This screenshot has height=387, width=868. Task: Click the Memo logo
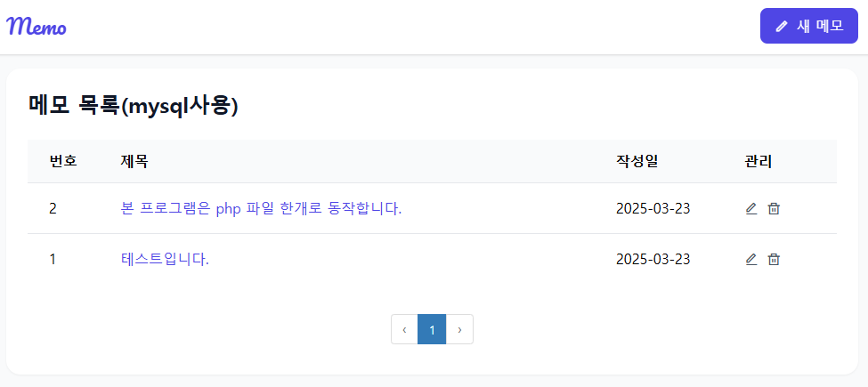click(37, 26)
